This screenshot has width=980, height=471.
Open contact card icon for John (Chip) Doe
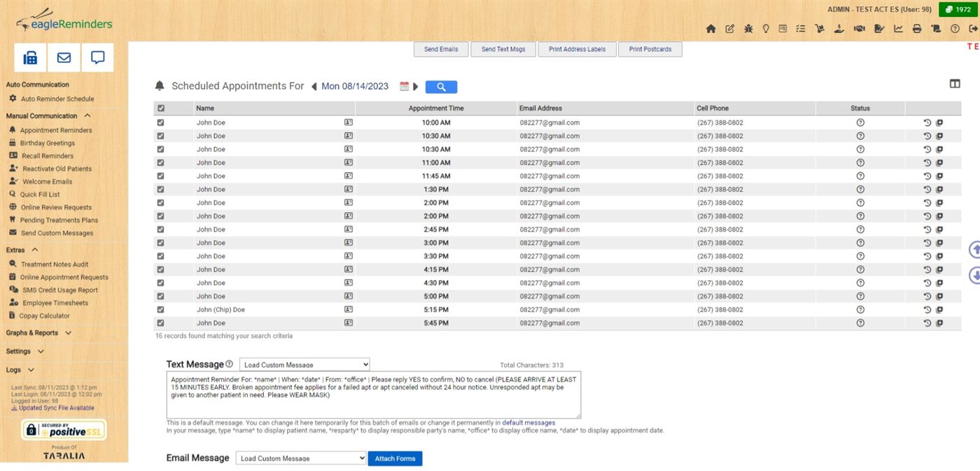[349, 309]
